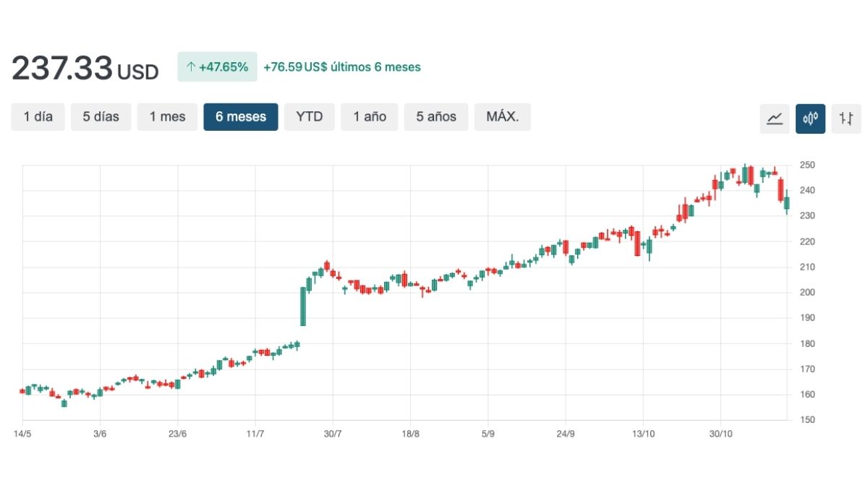The image size is (868, 488).
Task: Select the candlestick chart type icon
Action: [x=810, y=119]
